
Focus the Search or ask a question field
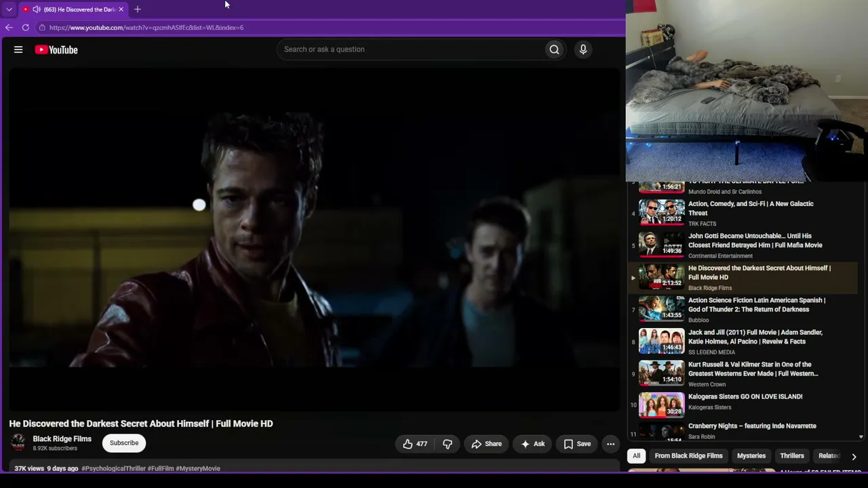411,49
